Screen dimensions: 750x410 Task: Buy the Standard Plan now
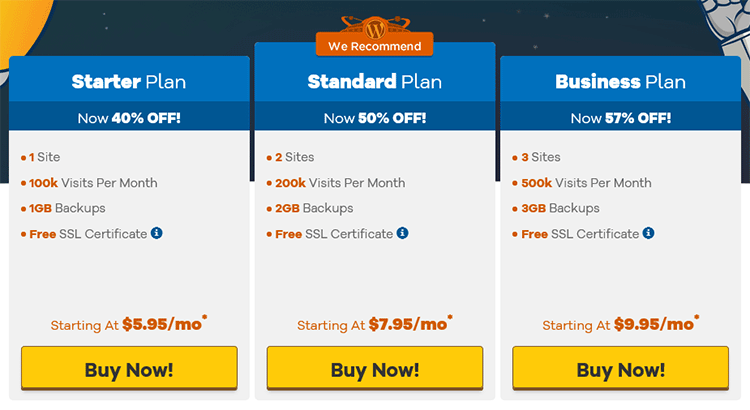point(375,368)
